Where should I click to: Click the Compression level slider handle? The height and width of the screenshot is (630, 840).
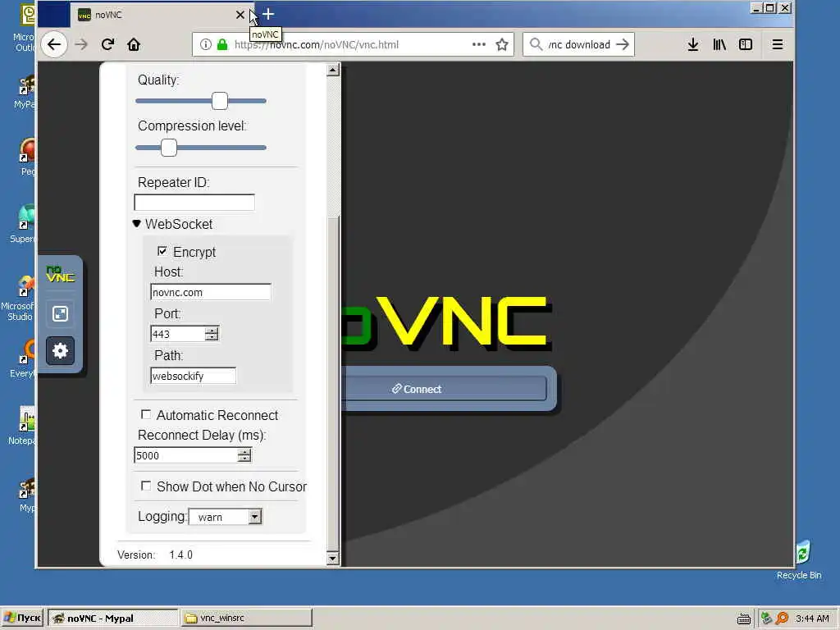(x=169, y=148)
